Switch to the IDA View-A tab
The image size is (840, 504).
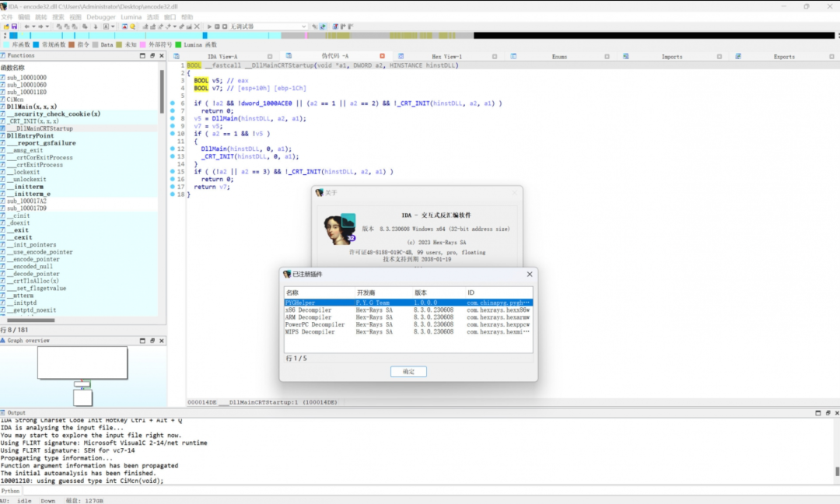pos(222,56)
